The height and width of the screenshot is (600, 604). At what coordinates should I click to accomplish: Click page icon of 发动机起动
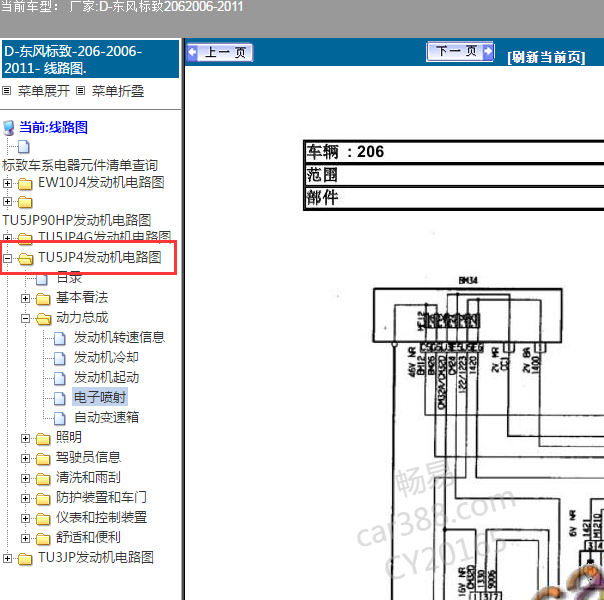(60, 378)
